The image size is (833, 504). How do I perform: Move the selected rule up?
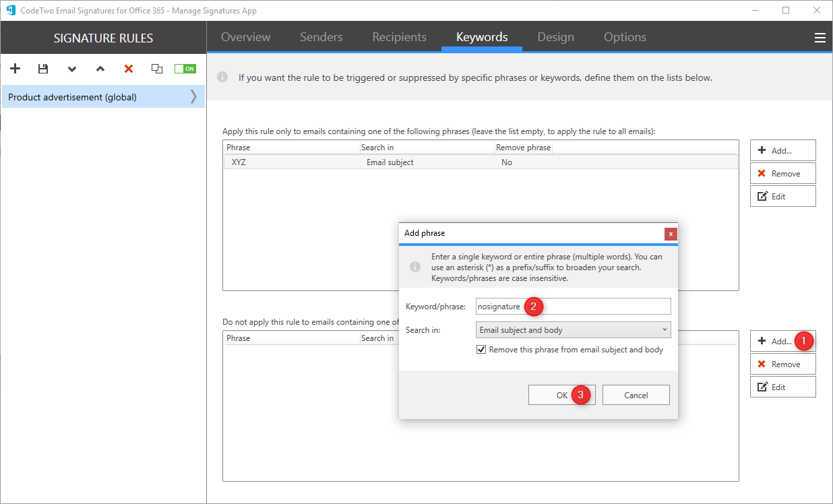point(100,68)
